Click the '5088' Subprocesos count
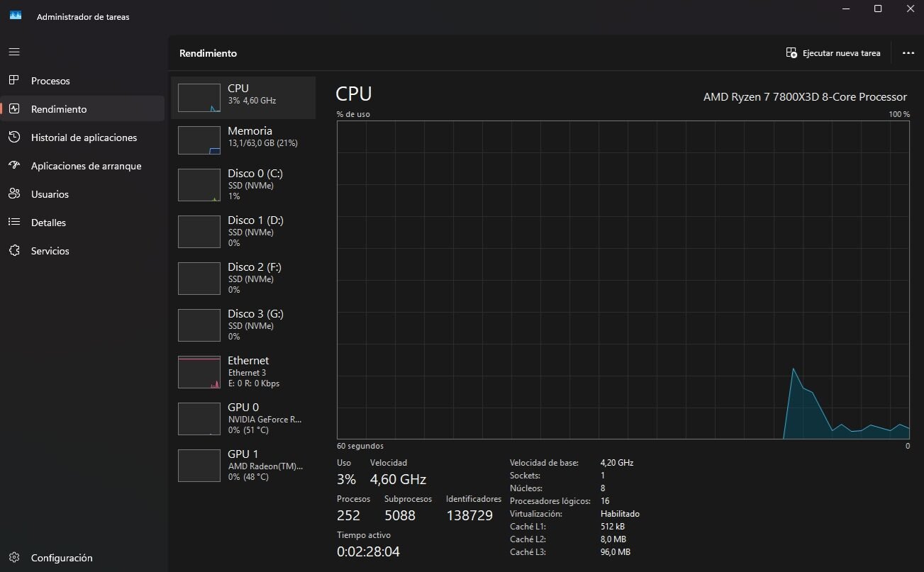This screenshot has width=924, height=572. pos(400,515)
